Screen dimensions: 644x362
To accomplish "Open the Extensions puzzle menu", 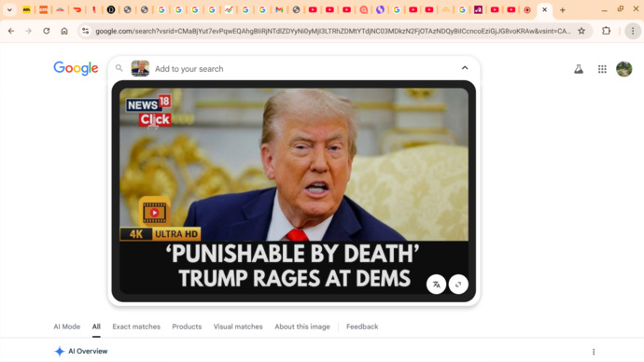I will pyautogui.click(x=607, y=31).
